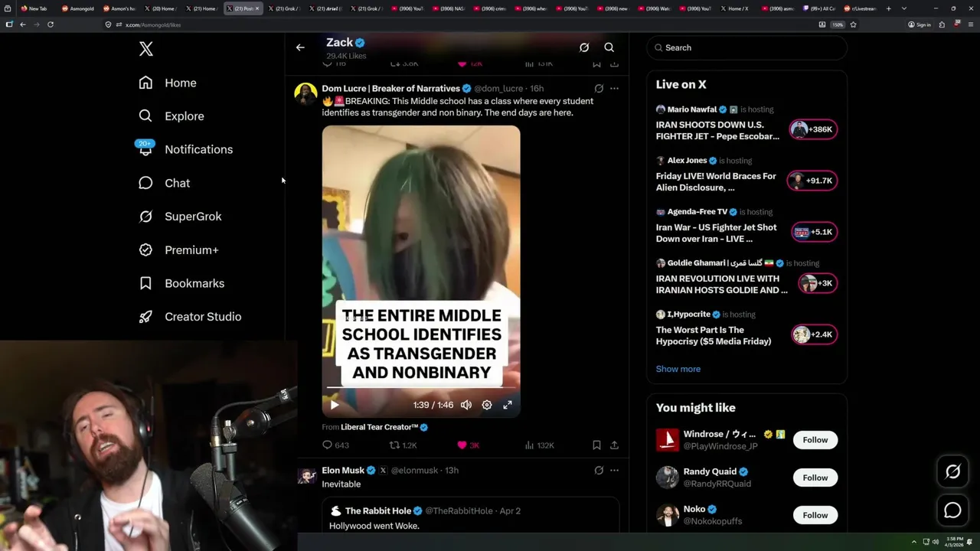The height and width of the screenshot is (551, 980).
Task: Click the browser Sign in button
Action: click(920, 24)
